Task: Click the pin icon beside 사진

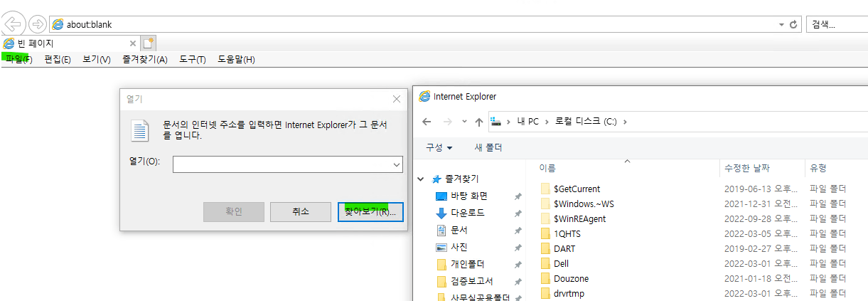Action: (518, 248)
